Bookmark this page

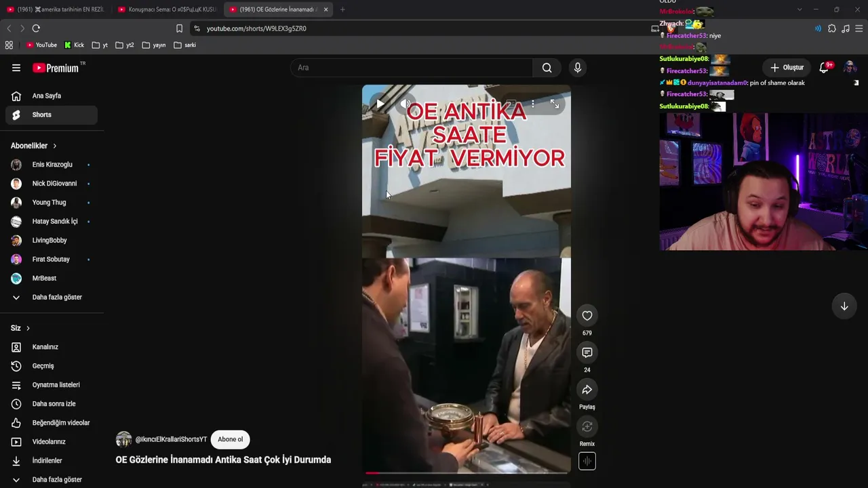tap(179, 28)
